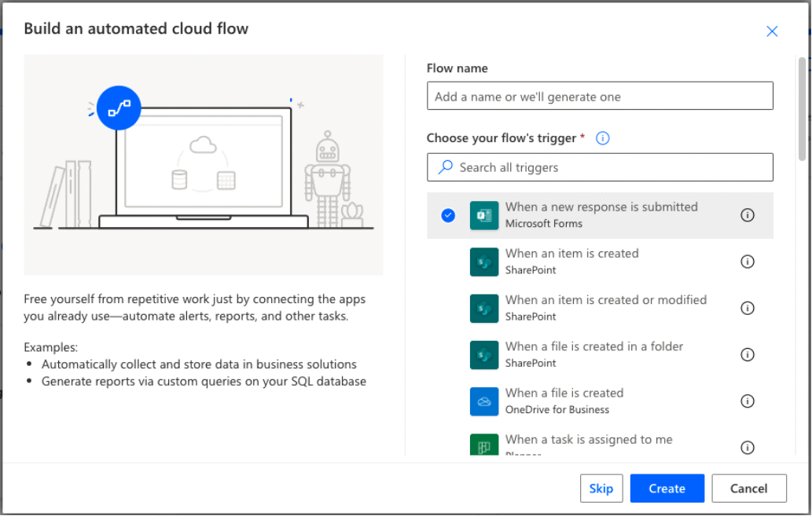Screen dimensions: 812x516
Task: Click the OneDrive for Business trigger icon
Action: click(484, 401)
